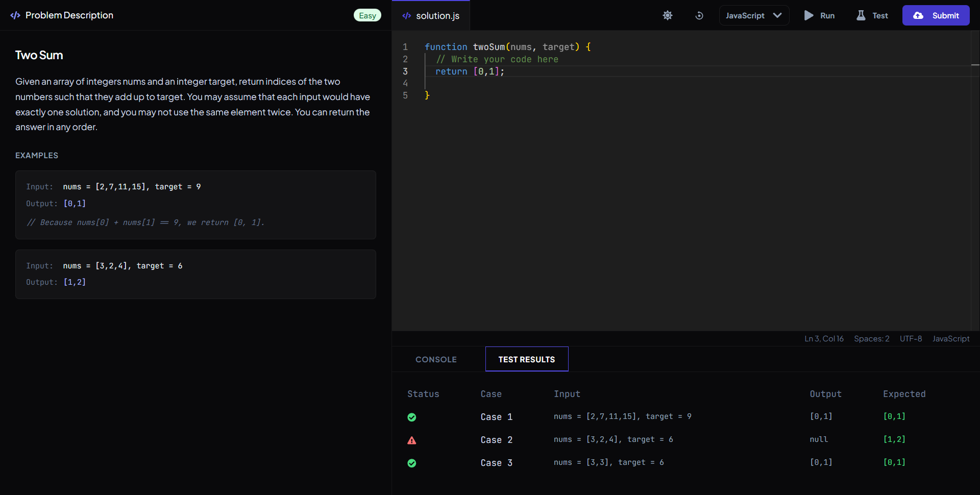Click the Spaces: 2 indentation indicator
Image resolution: width=980 pixels, height=495 pixels.
pyautogui.click(x=872, y=338)
